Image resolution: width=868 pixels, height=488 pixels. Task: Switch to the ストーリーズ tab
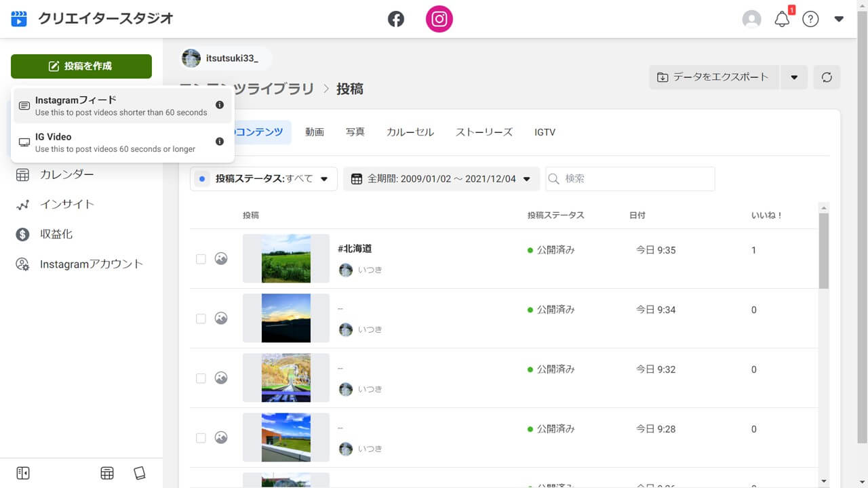point(484,132)
